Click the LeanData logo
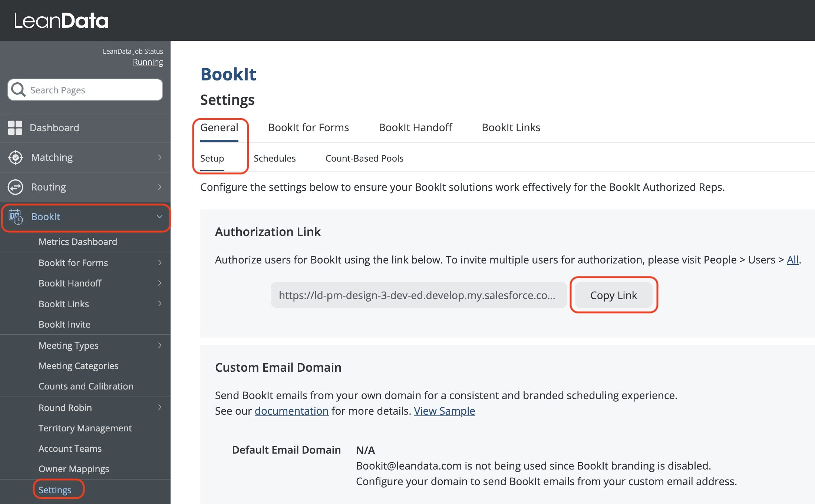Screen dimensions: 815x504 click(x=61, y=21)
